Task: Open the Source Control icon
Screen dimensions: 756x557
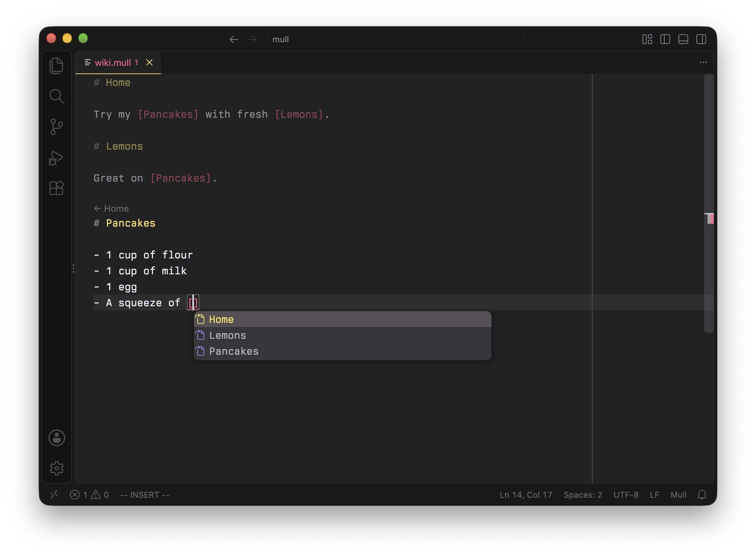Action: pyautogui.click(x=56, y=127)
